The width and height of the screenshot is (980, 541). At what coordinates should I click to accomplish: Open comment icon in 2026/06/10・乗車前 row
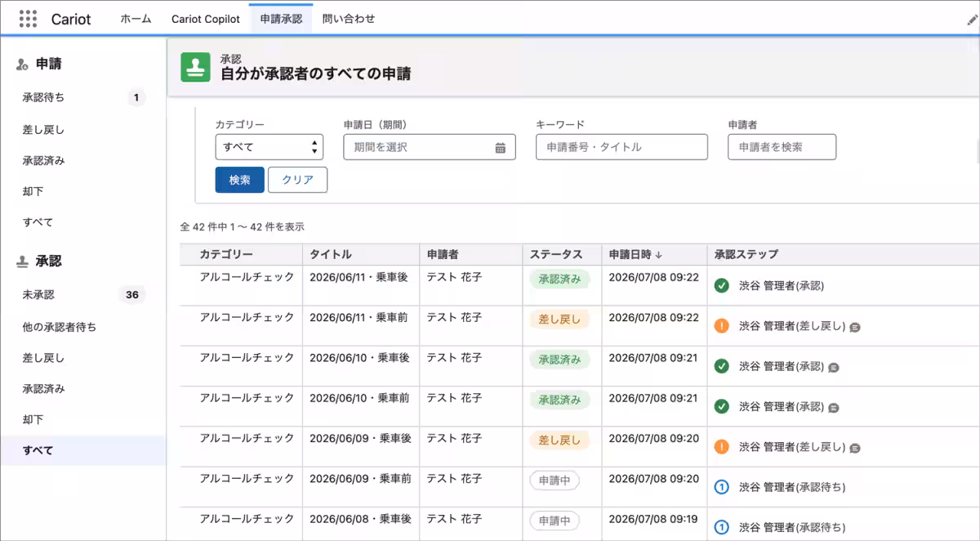[834, 408]
